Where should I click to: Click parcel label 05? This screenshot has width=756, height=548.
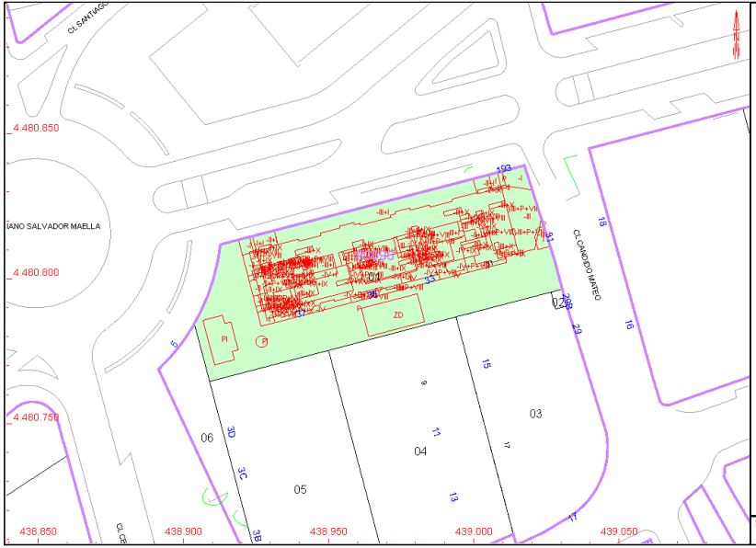pos(300,489)
